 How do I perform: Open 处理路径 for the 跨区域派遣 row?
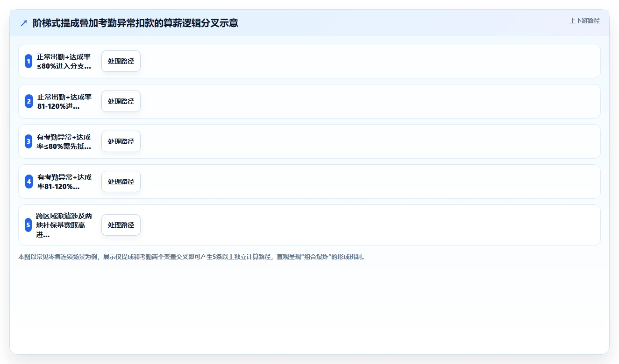pyautogui.click(x=121, y=225)
